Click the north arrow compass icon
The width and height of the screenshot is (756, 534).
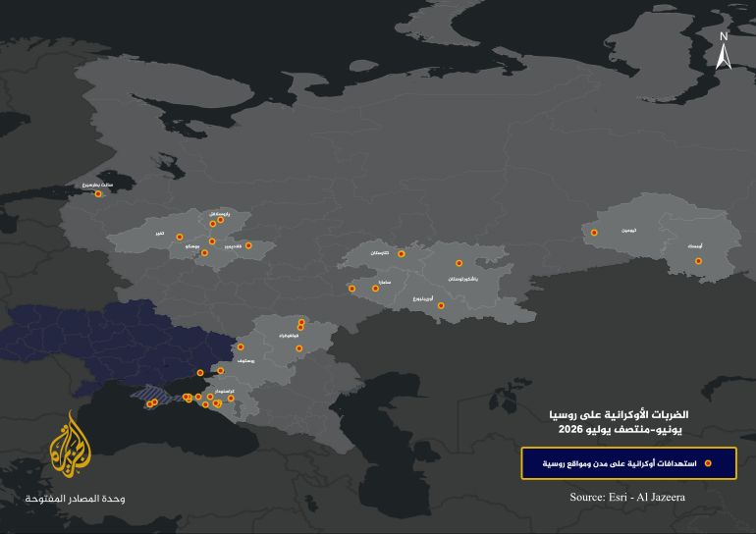coord(724,51)
